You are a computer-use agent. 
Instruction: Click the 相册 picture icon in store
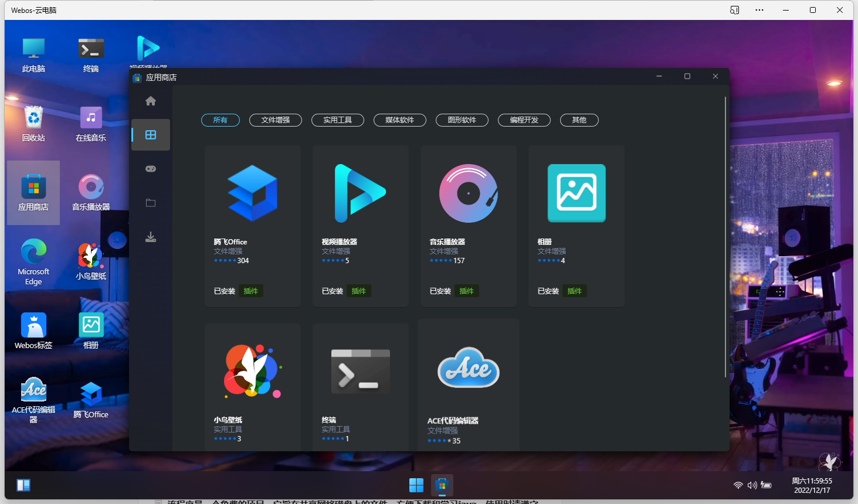point(576,193)
